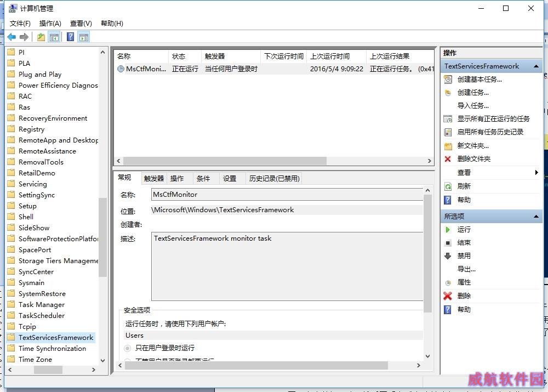Click the 计算机管理 title bar icon

tap(13, 8)
